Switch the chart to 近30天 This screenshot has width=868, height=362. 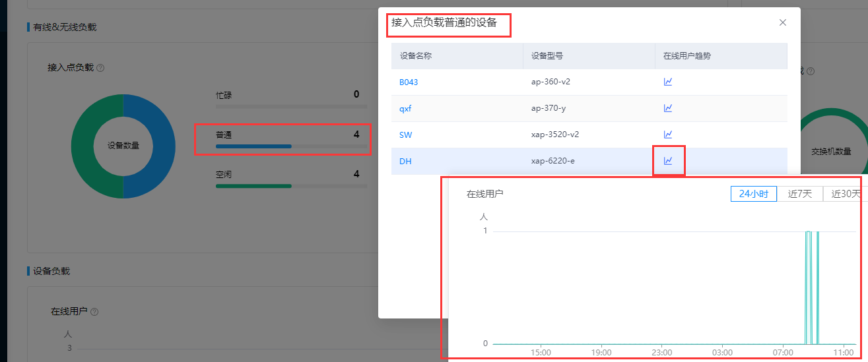coord(845,194)
